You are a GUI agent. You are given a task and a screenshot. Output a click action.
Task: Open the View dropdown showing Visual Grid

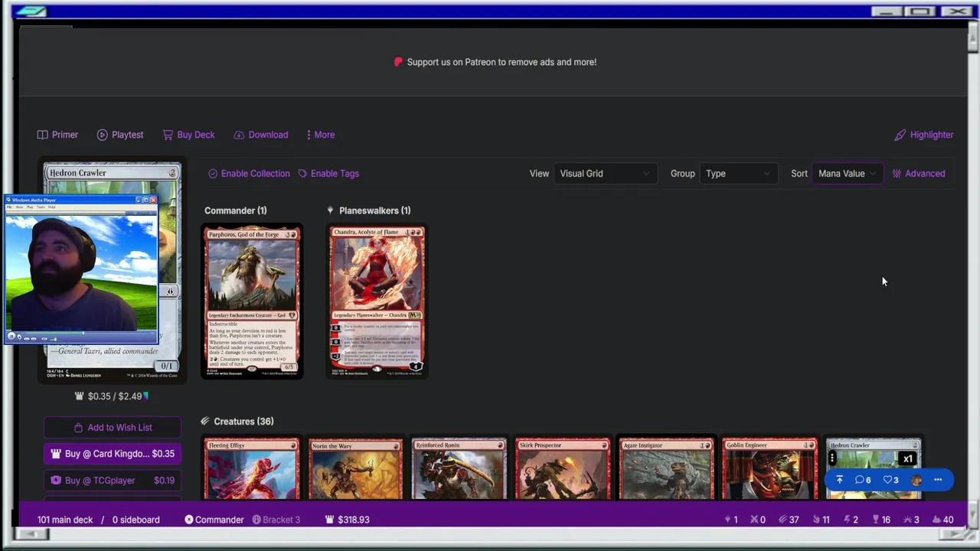[605, 174]
